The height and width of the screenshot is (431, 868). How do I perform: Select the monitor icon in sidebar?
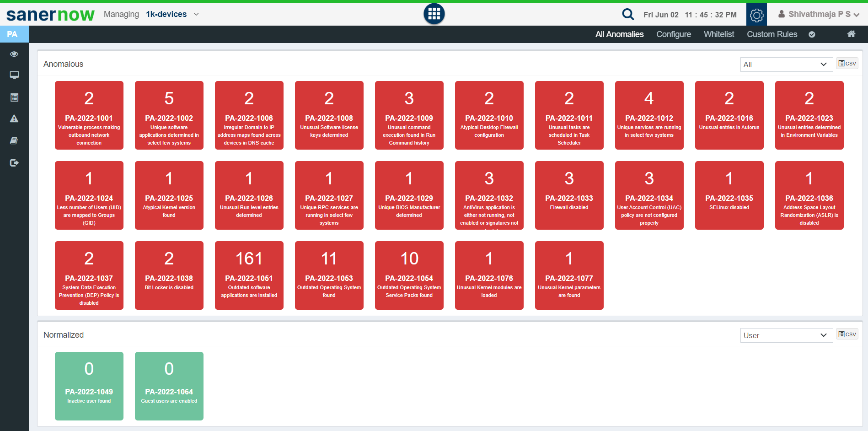(14, 75)
